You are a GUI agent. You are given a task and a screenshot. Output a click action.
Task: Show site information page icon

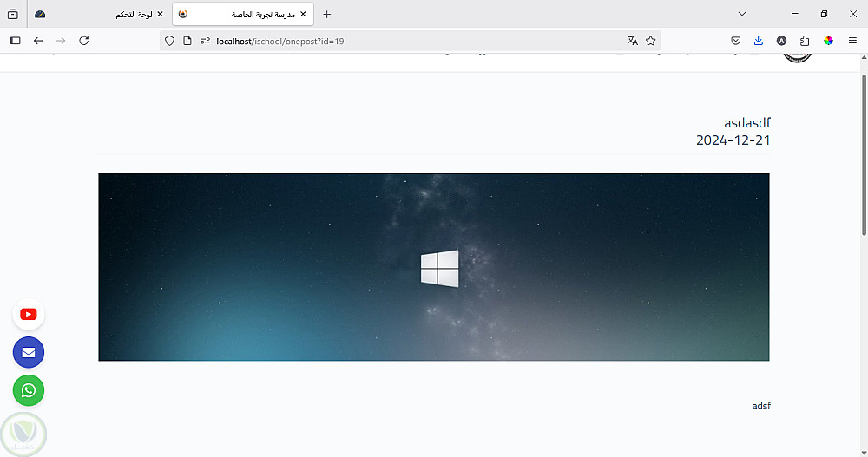click(187, 41)
